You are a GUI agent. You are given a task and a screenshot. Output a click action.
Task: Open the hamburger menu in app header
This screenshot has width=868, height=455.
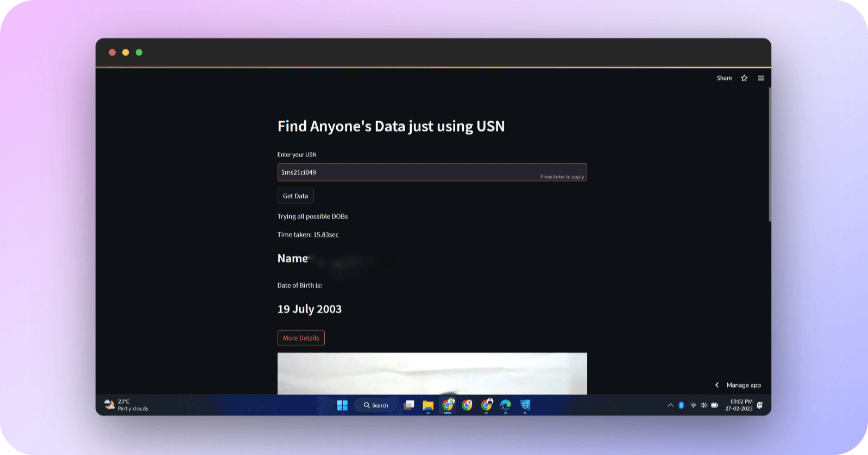point(761,78)
